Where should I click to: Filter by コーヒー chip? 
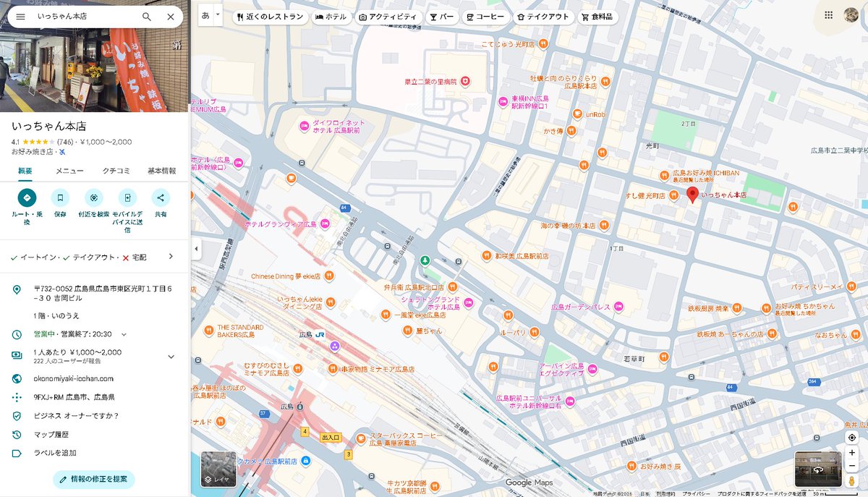(x=485, y=17)
